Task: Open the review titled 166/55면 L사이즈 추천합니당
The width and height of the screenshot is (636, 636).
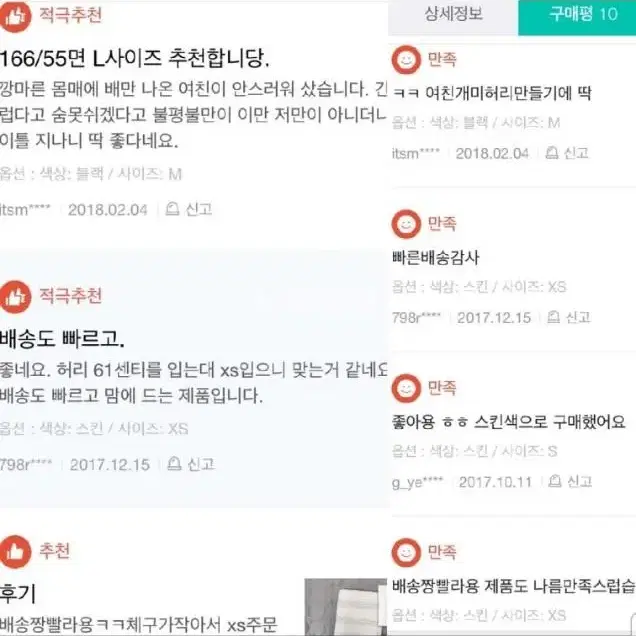Action: tap(134, 59)
